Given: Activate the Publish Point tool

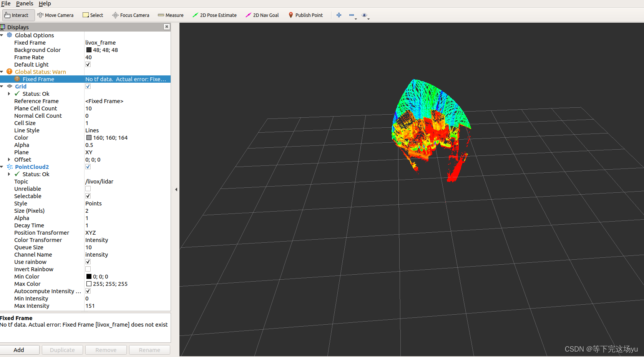Looking at the screenshot, I should pyautogui.click(x=305, y=15).
